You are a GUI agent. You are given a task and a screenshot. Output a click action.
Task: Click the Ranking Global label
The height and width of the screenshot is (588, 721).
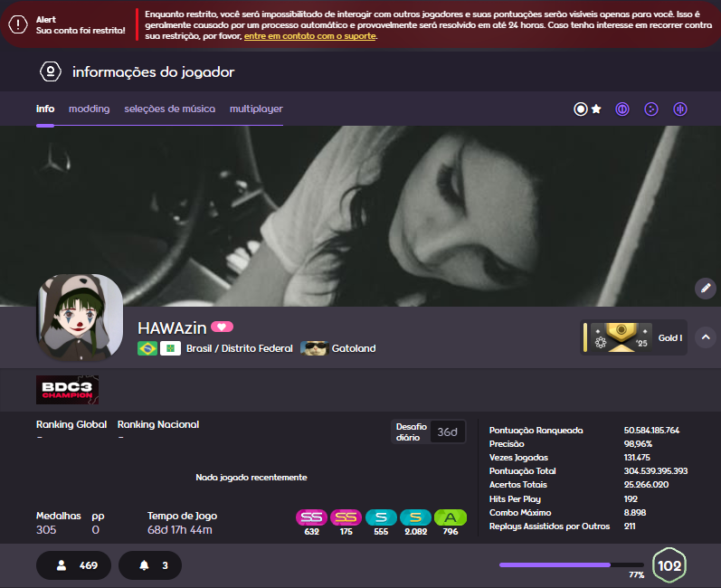click(x=71, y=424)
